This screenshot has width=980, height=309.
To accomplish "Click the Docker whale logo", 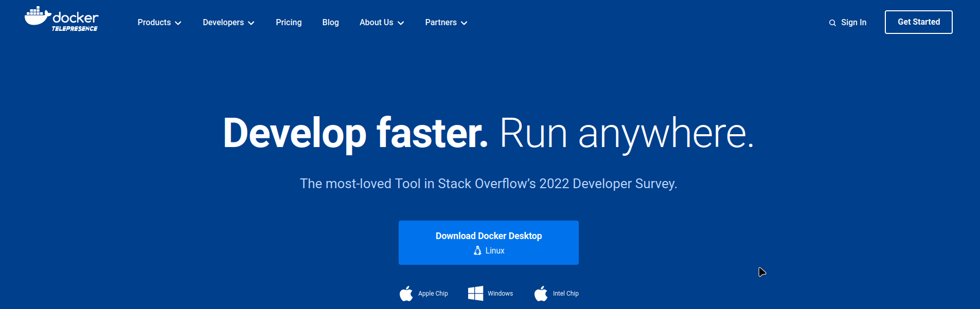I will pos(38,16).
